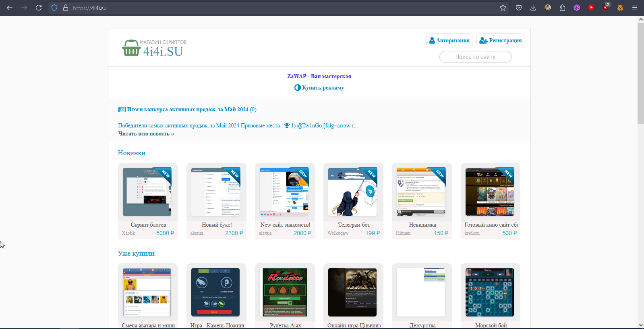This screenshot has height=329, width=644.
Task: Click the red YouTube shield extension icon
Action: pos(591,8)
